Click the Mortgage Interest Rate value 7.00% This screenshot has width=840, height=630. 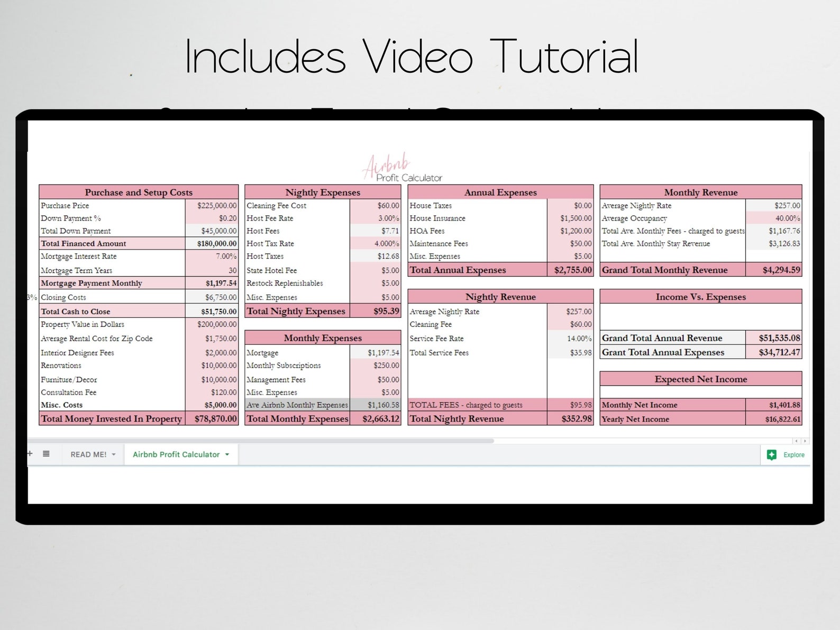pos(212,257)
